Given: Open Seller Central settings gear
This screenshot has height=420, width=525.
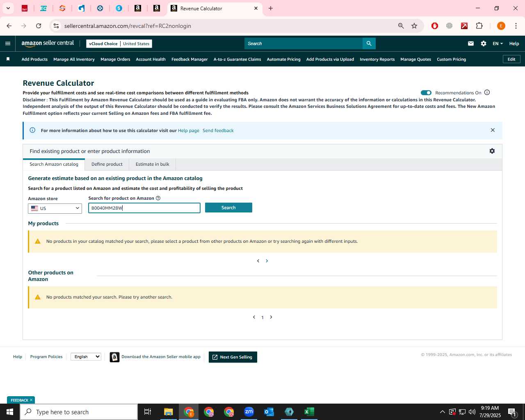Looking at the screenshot, I should click(x=484, y=43).
